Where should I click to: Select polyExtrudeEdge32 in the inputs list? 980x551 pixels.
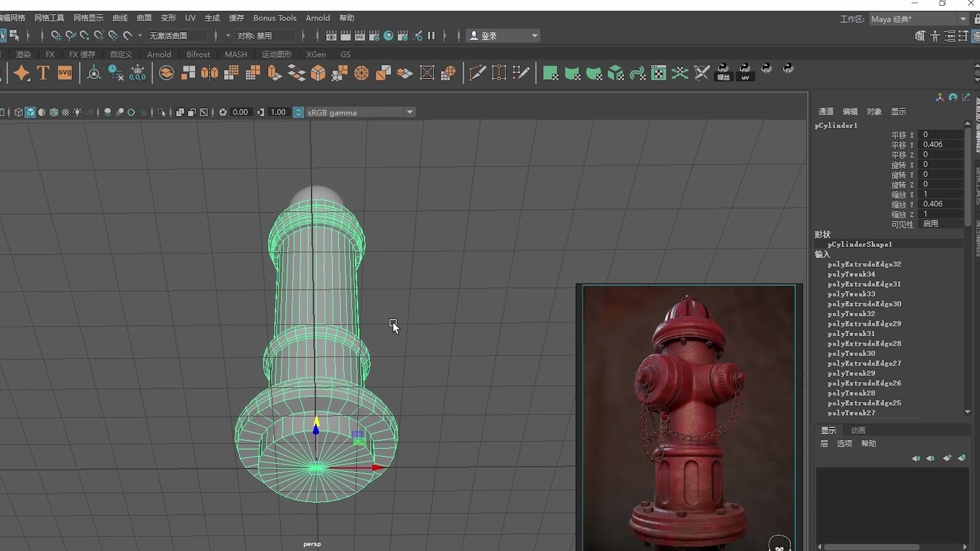[x=864, y=264]
